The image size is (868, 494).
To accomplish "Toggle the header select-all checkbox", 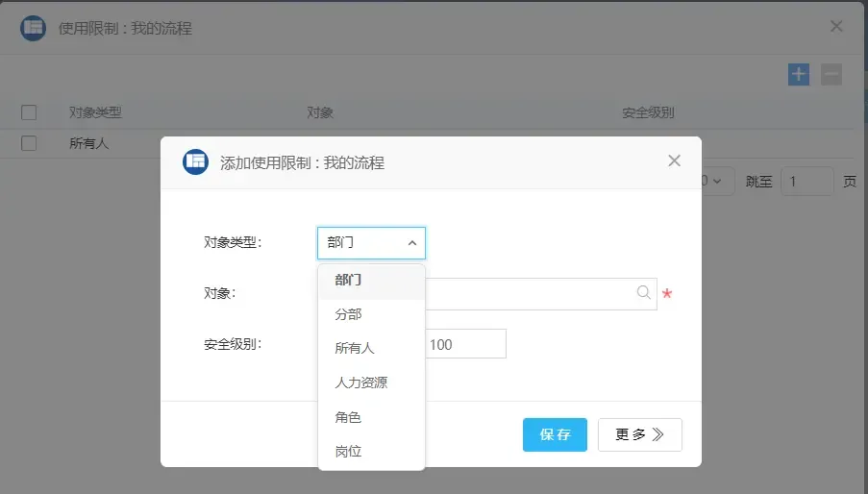I will (x=29, y=112).
